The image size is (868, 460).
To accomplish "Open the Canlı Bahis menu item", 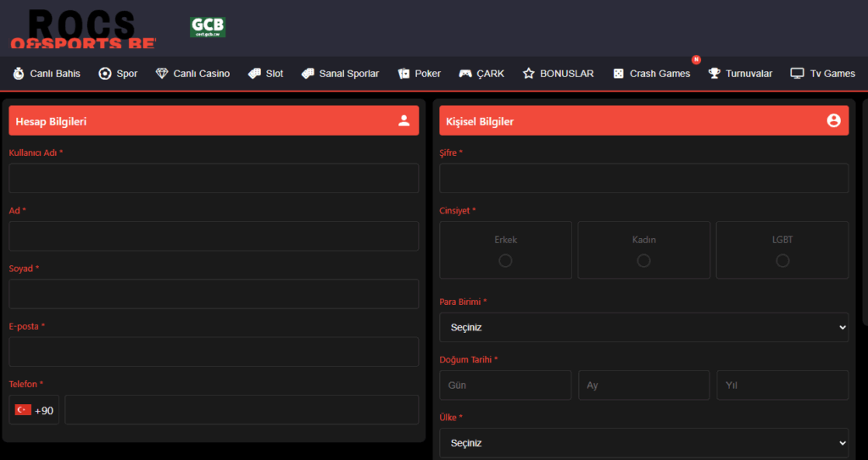I will tap(47, 73).
